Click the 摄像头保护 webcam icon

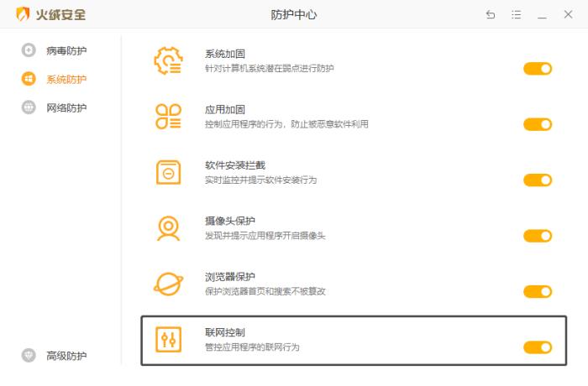coord(168,228)
